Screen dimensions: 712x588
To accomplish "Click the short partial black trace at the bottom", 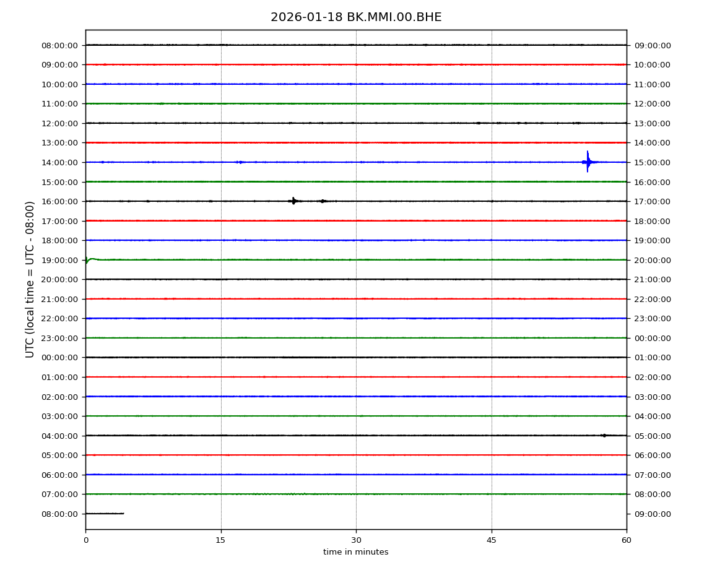I will pos(105,513).
